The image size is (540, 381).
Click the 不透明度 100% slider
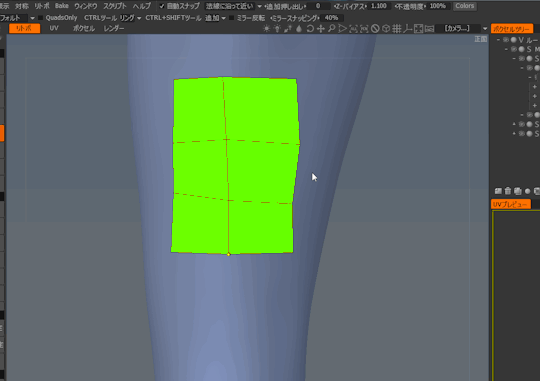(438, 6)
